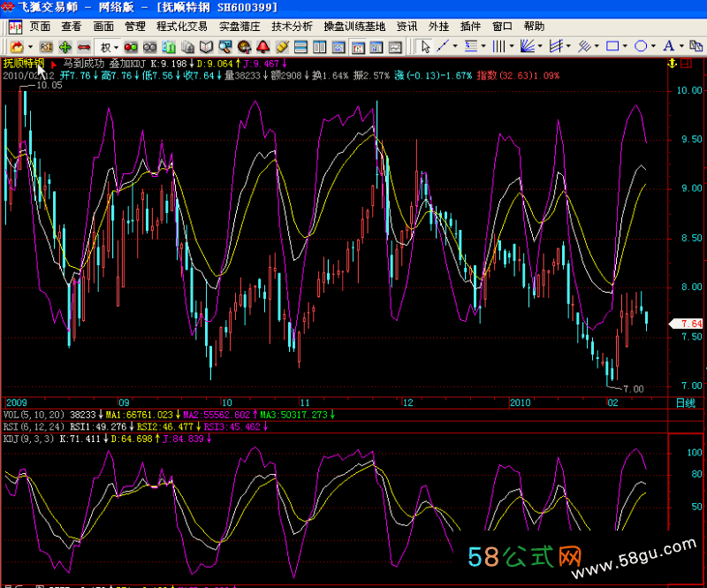Click the candlestick chart icon beside 页面
707x588 pixels.
click(x=15, y=27)
